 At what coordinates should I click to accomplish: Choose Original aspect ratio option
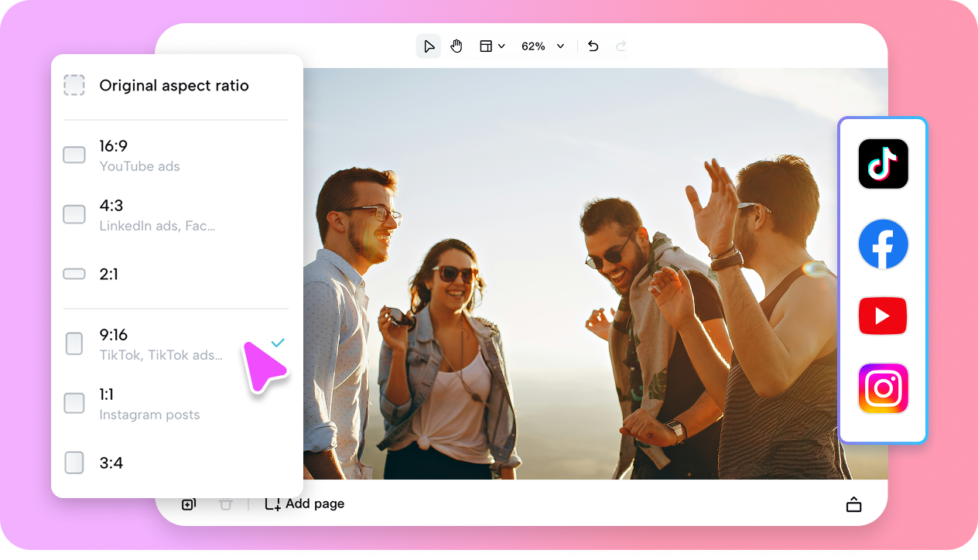tap(177, 86)
